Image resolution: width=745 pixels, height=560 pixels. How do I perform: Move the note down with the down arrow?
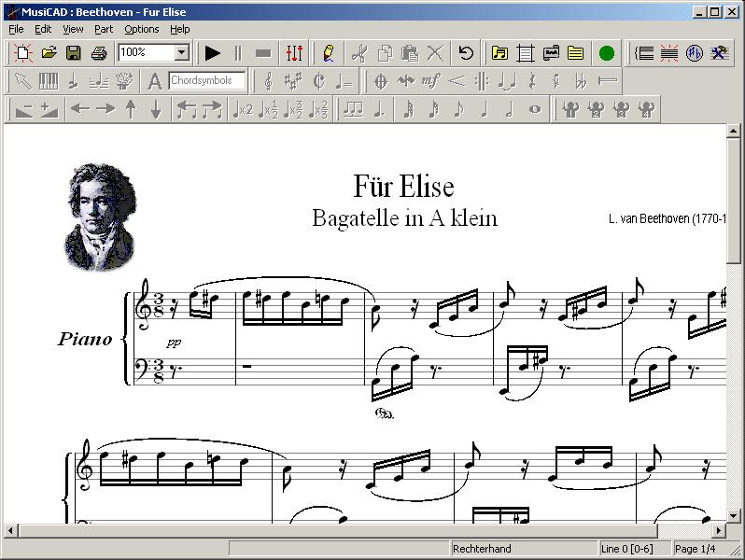[x=156, y=109]
